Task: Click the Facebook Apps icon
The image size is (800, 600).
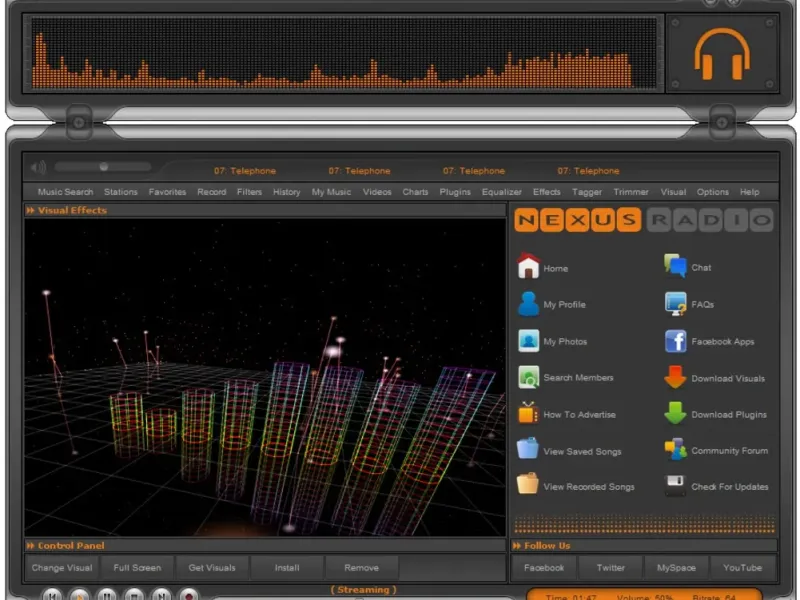Action: [676, 341]
